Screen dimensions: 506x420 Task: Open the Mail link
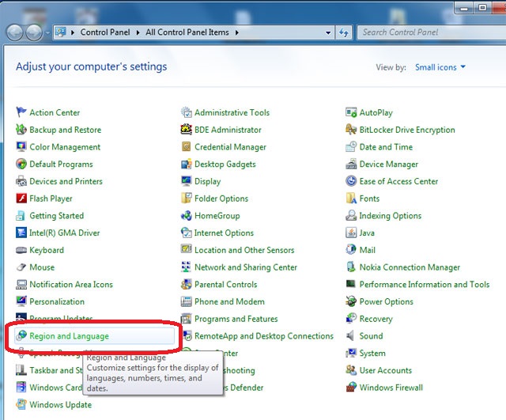(367, 250)
